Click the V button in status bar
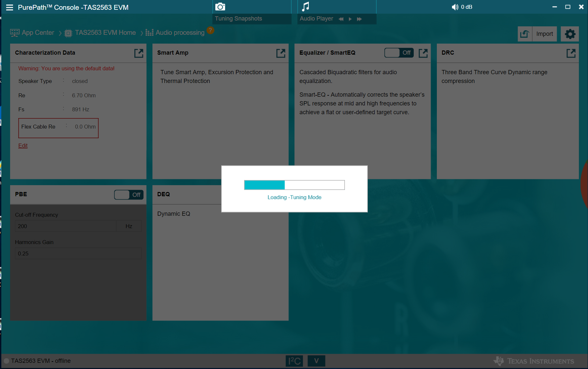Screen dimensions: 588x369 pyautogui.click(x=316, y=361)
